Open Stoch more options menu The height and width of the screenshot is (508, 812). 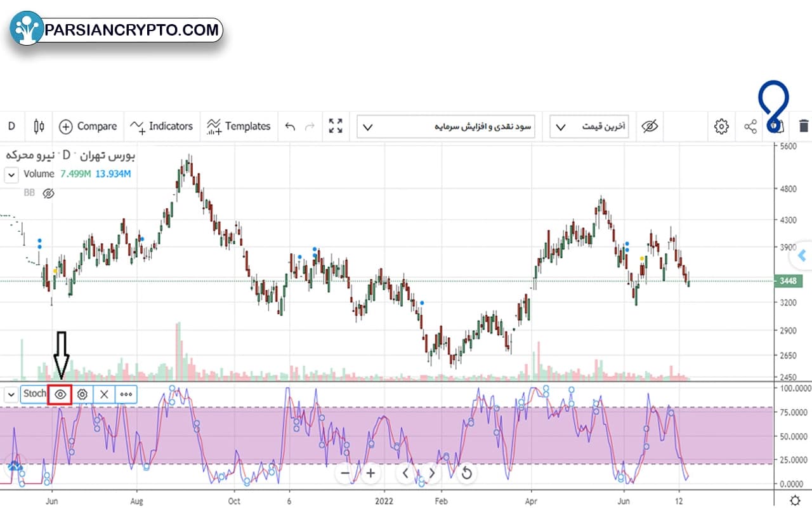pyautogui.click(x=126, y=394)
